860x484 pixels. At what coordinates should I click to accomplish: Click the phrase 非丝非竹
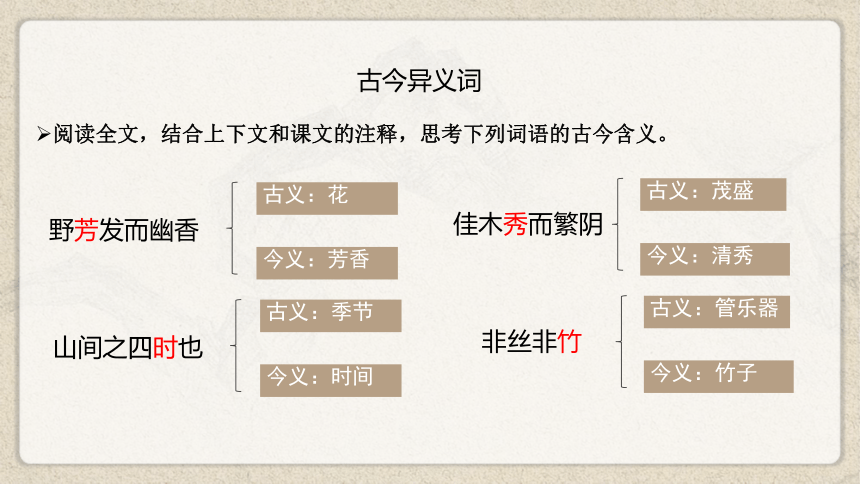531,342
